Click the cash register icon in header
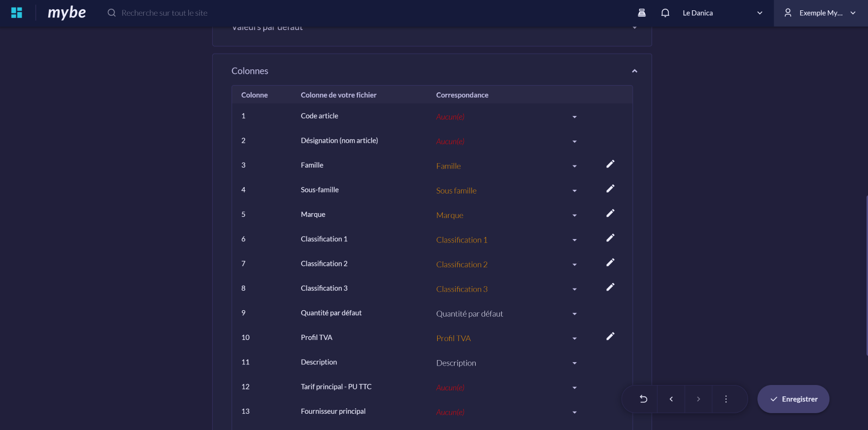 click(642, 13)
